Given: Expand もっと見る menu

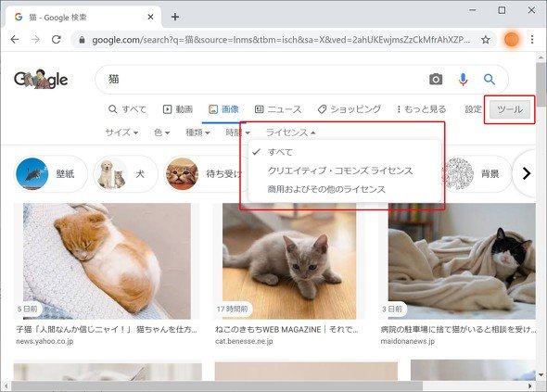Looking at the screenshot, I should click(x=422, y=109).
